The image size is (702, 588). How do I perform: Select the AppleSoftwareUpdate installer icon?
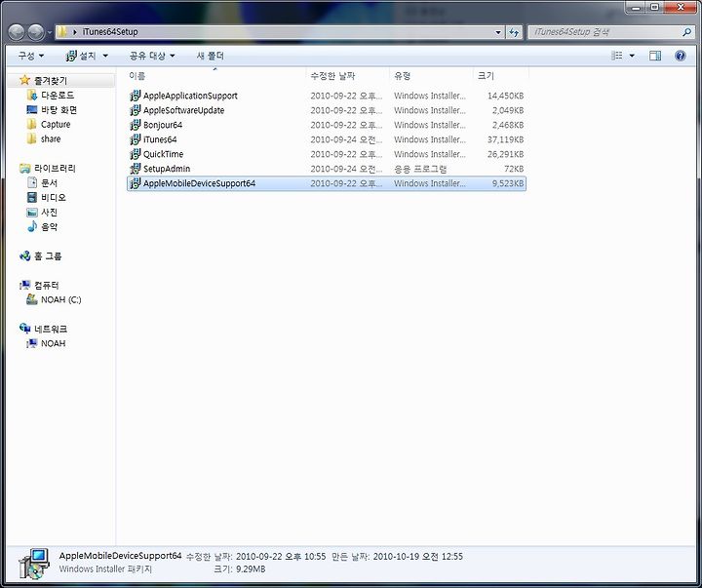tap(135, 110)
